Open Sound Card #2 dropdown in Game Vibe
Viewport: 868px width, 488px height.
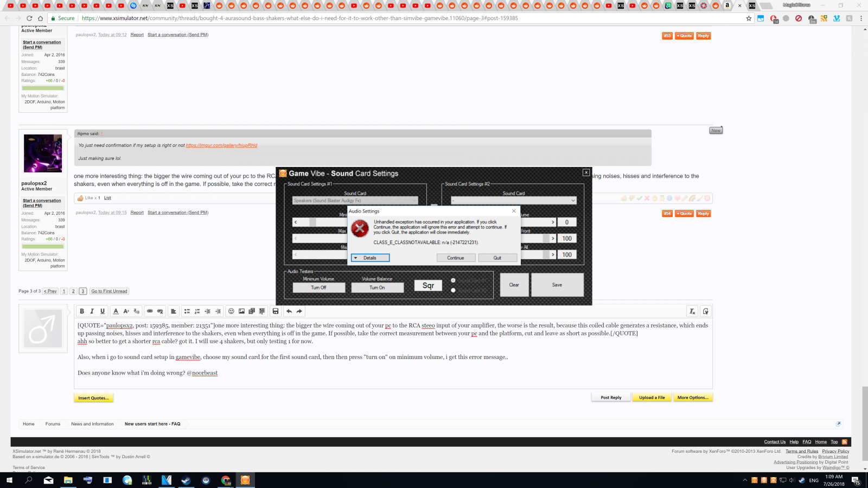[x=514, y=201]
